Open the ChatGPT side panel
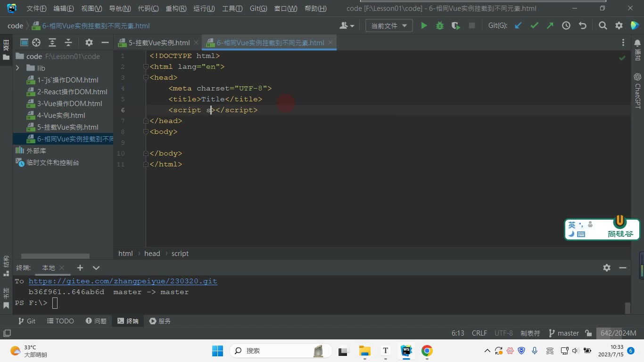 pyautogui.click(x=637, y=90)
